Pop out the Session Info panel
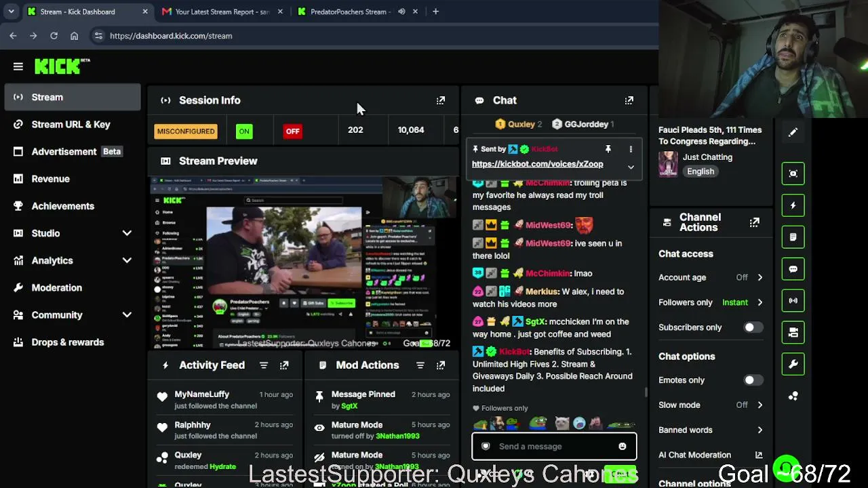The width and height of the screenshot is (868, 488). 441,100
